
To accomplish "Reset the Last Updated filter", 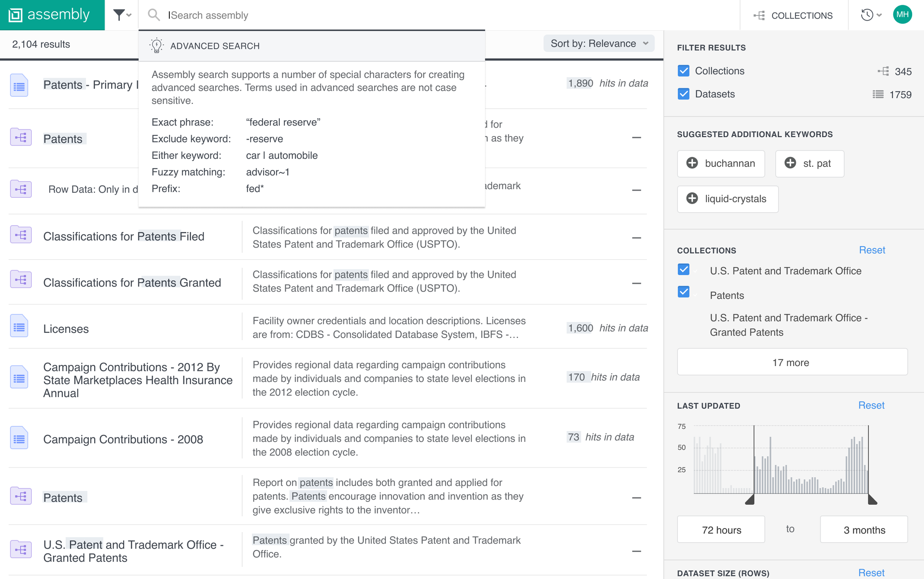I will (871, 405).
